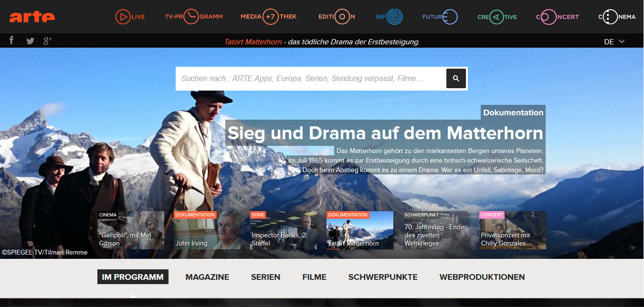Select the 70. Jahrestag Weltkrieg thumbnail
Viewport: 644px width, 307px height.
click(436, 230)
